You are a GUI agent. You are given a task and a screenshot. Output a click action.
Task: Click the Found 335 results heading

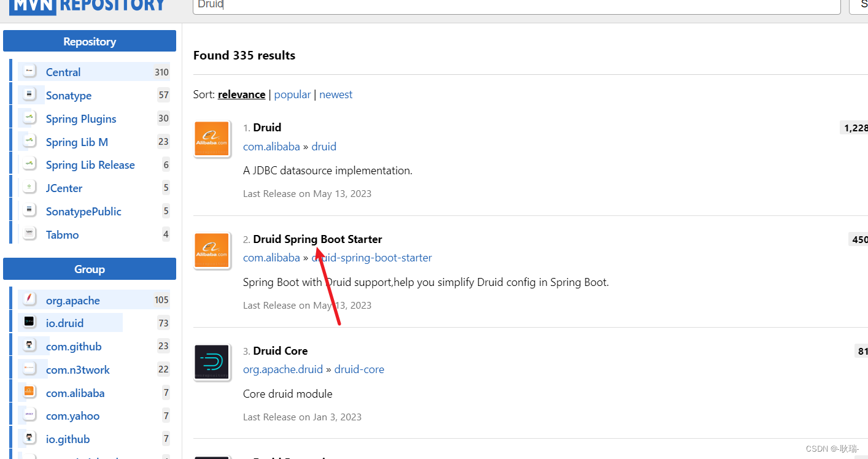(244, 55)
